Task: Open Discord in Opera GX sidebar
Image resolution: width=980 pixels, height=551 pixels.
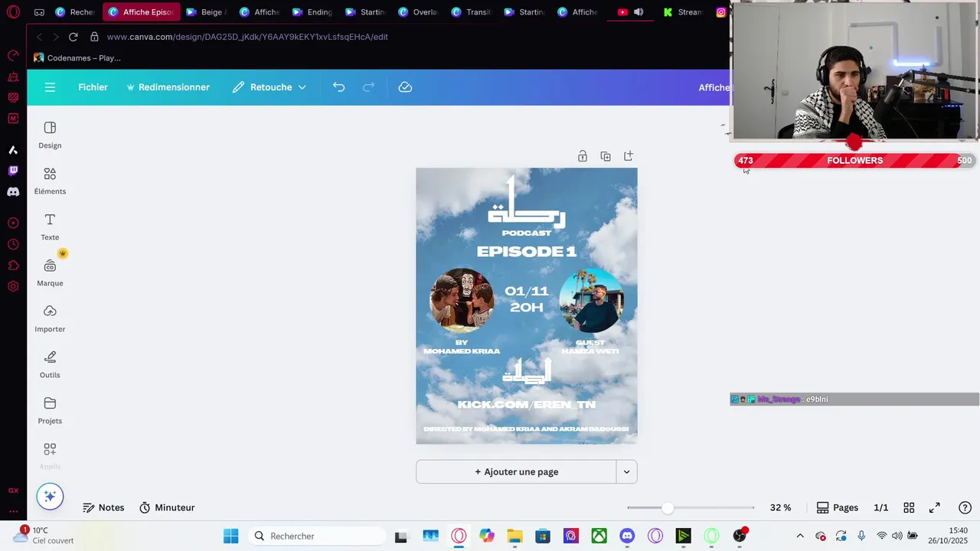Action: [13, 192]
